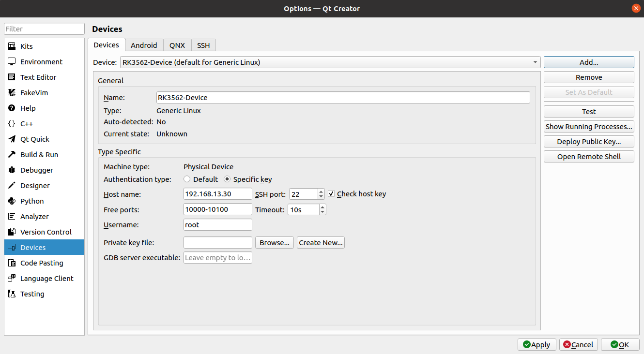Open the Kits category icon
The height and width of the screenshot is (354, 644).
[x=12, y=46]
